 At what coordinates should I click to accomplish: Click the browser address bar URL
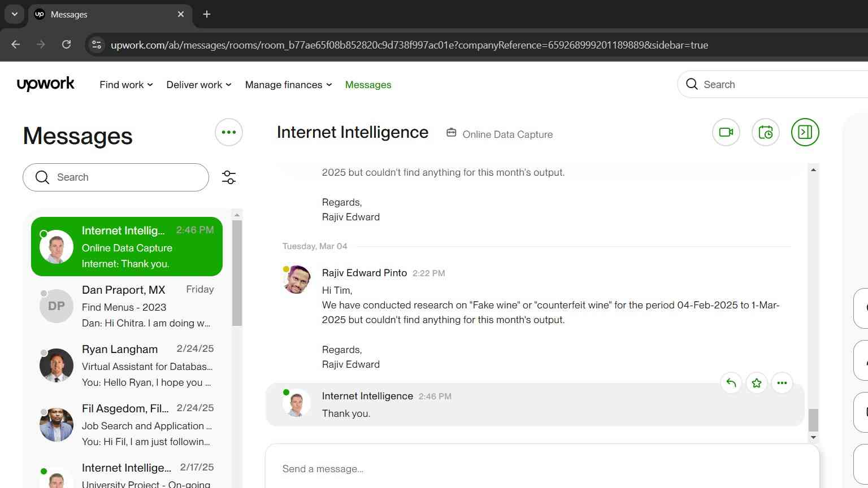(409, 45)
